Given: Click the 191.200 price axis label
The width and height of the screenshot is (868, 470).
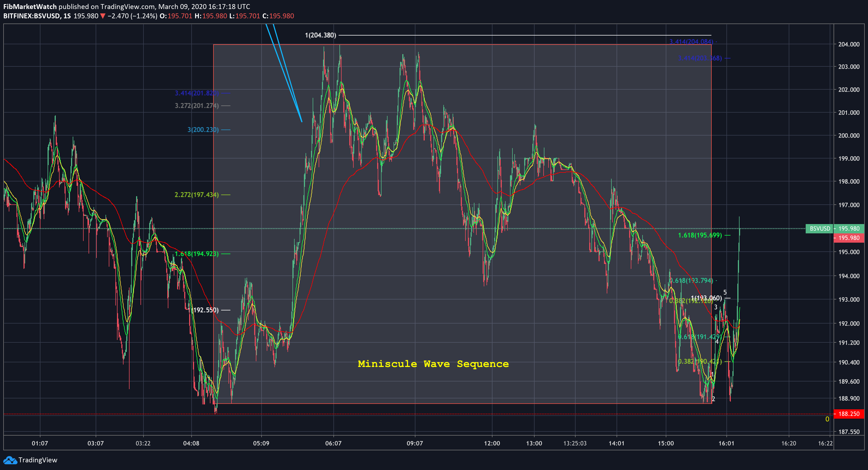Looking at the screenshot, I should [x=849, y=343].
